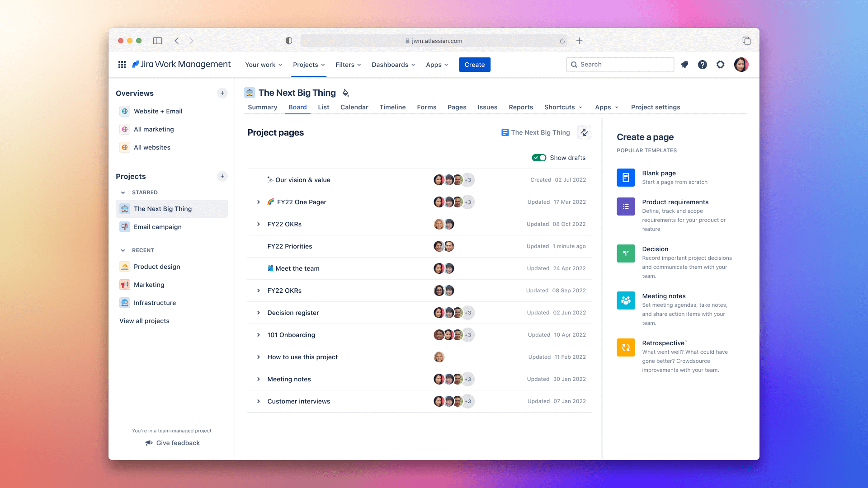Open help using the question mark icon
Viewport: 868px width, 488px height.
pyautogui.click(x=702, y=65)
